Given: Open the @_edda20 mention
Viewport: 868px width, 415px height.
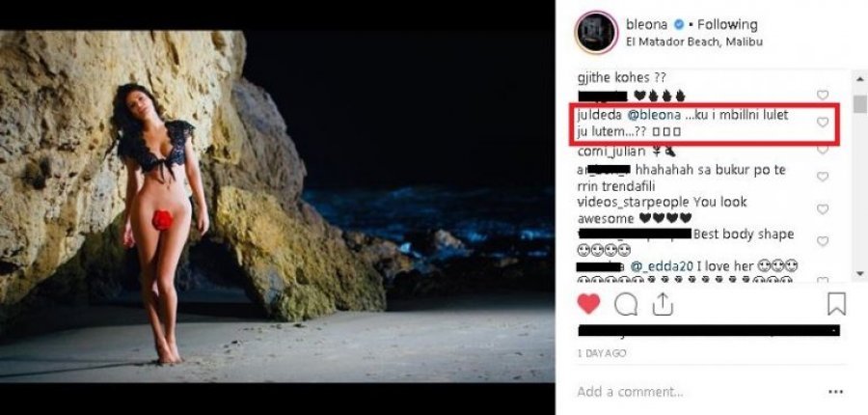Looking at the screenshot, I should [x=660, y=265].
